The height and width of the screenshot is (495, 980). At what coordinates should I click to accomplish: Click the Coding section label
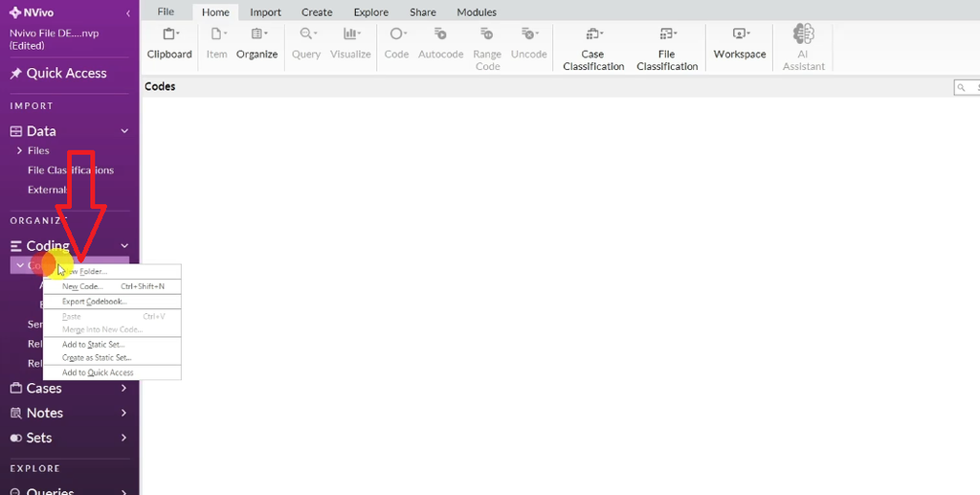48,246
